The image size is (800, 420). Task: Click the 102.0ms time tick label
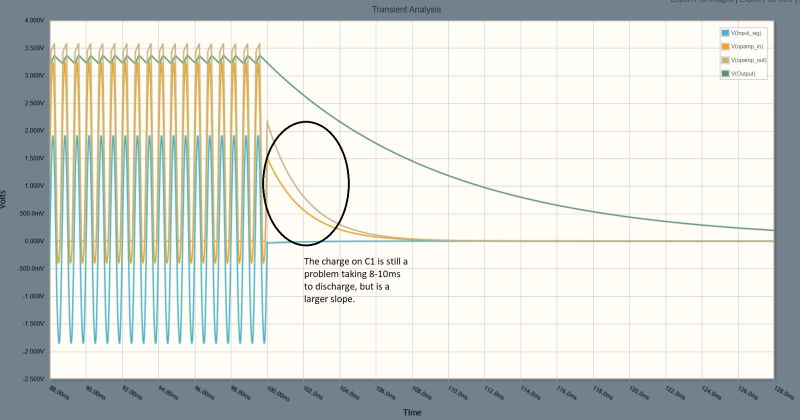tap(313, 392)
